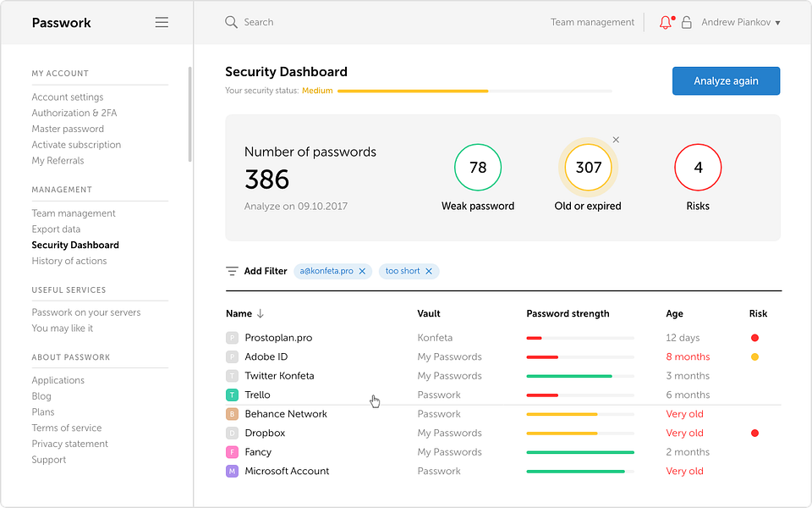Image resolution: width=812 pixels, height=508 pixels.
Task: Open Master password settings
Action: (x=68, y=129)
